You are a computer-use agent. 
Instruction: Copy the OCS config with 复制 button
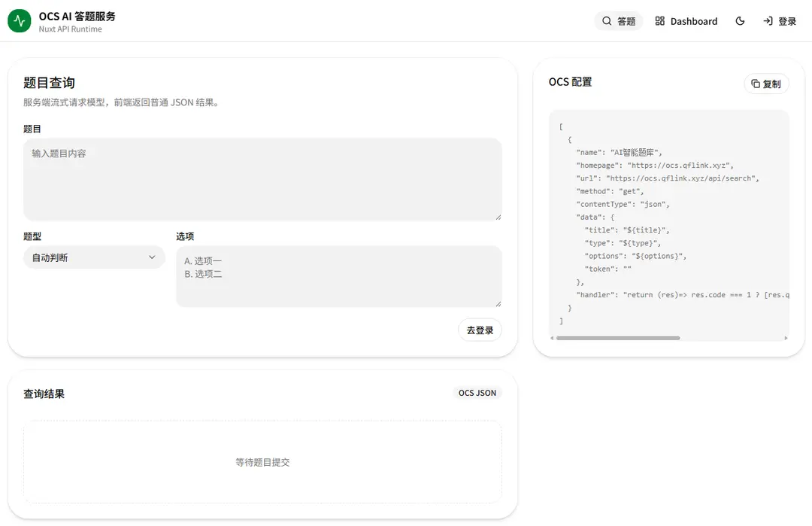766,84
